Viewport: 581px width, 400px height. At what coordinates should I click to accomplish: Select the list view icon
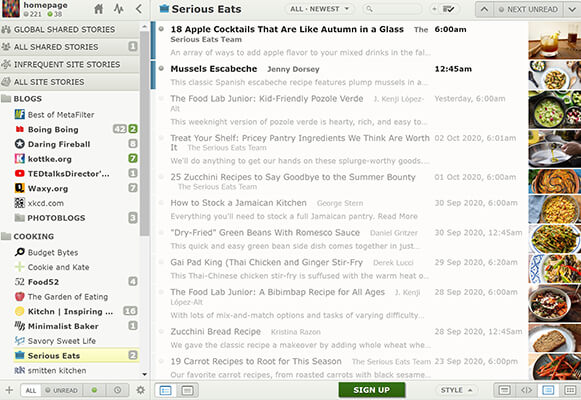coord(548,390)
